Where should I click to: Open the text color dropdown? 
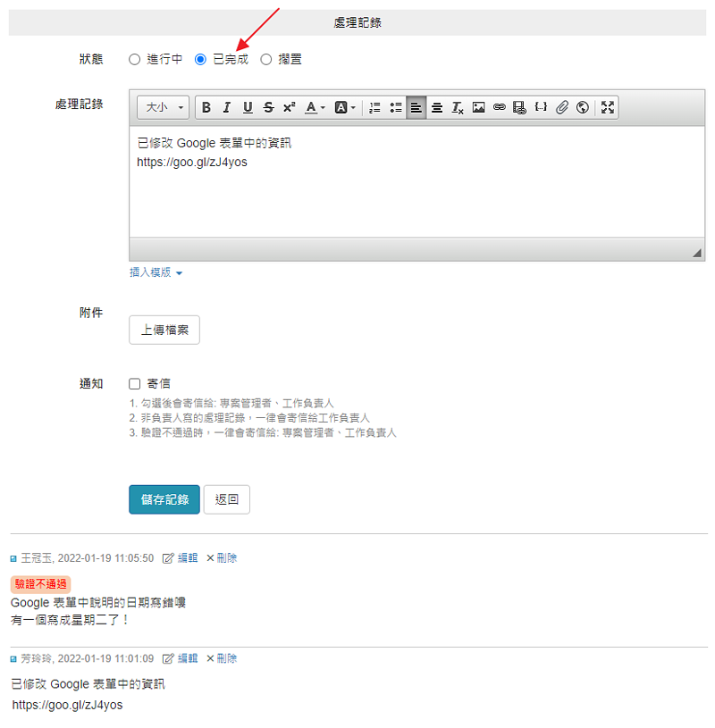pos(315,107)
